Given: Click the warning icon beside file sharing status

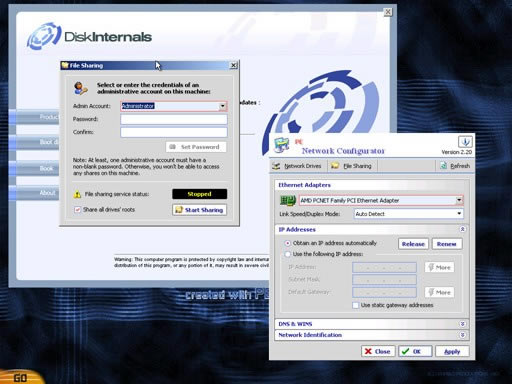Looking at the screenshot, I should (77, 194).
